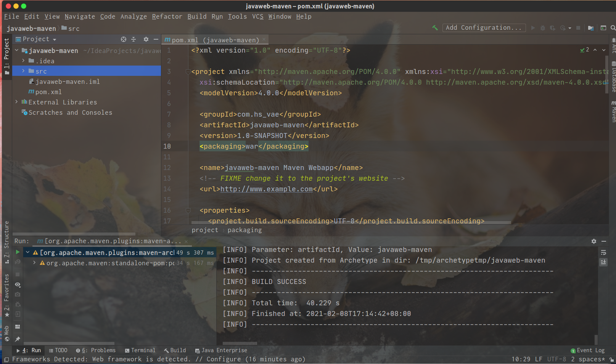
Task: Expand the src folder in tree
Action: (x=23, y=71)
